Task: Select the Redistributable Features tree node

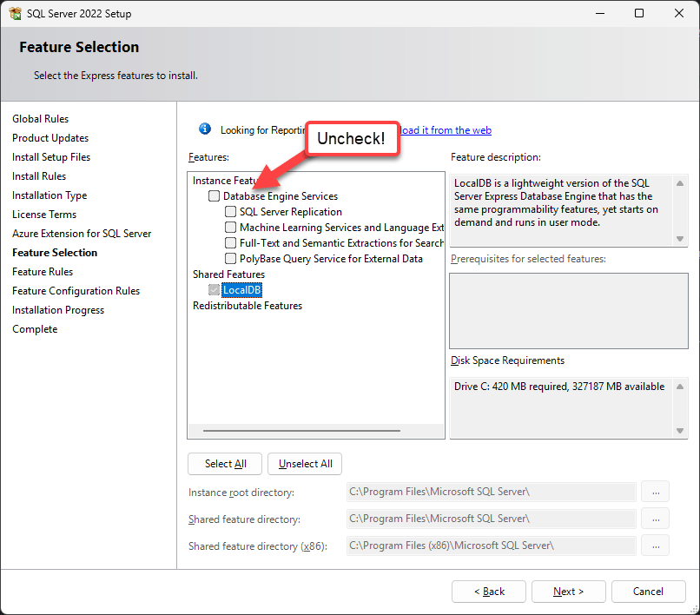Action: click(248, 306)
